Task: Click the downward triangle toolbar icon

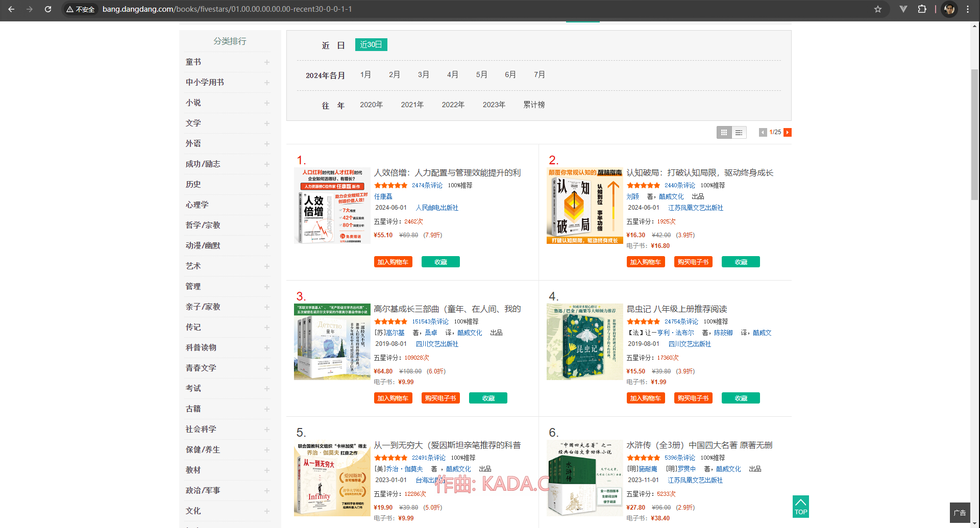Action: [903, 9]
